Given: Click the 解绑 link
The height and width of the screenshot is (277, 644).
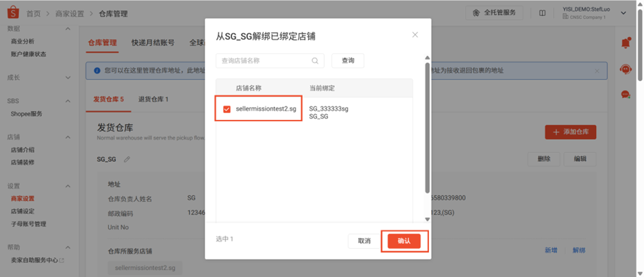Looking at the screenshot, I should [x=579, y=250].
